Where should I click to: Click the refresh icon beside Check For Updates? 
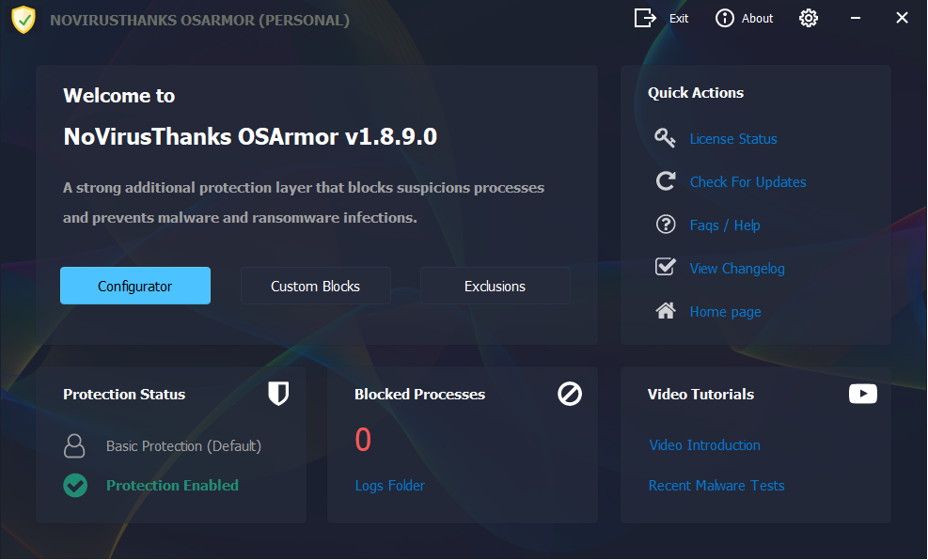[x=666, y=181]
